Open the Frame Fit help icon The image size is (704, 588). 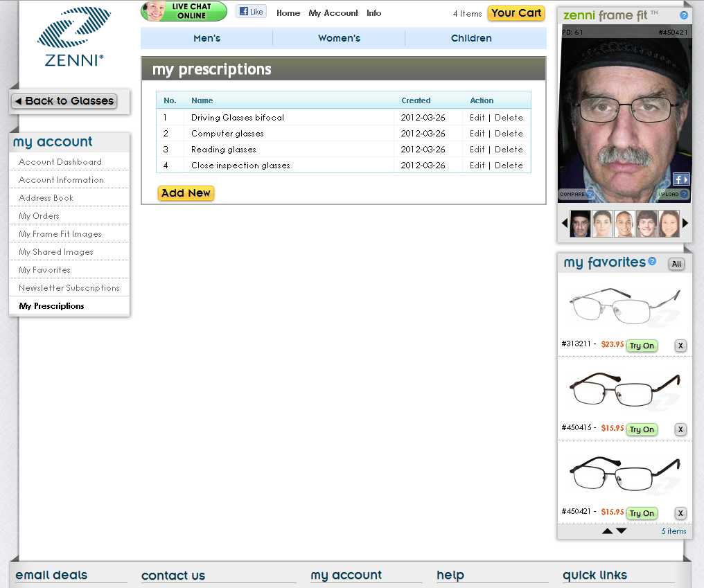point(684,15)
